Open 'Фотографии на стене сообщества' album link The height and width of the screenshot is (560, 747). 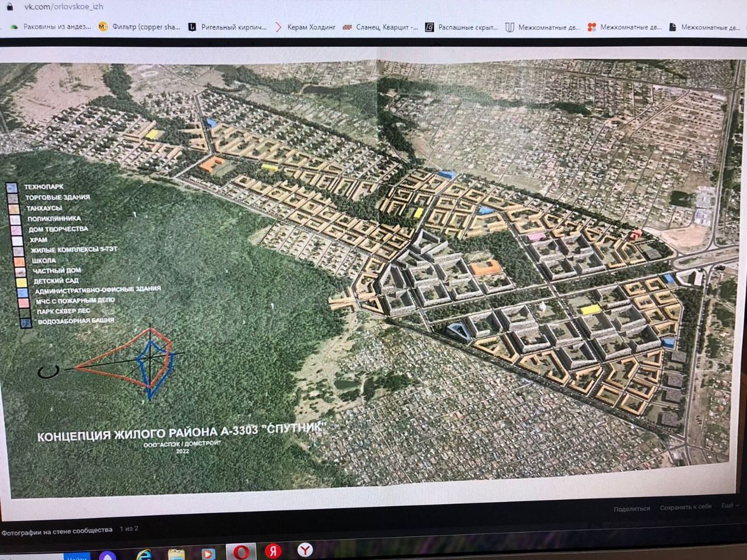pos(57,530)
